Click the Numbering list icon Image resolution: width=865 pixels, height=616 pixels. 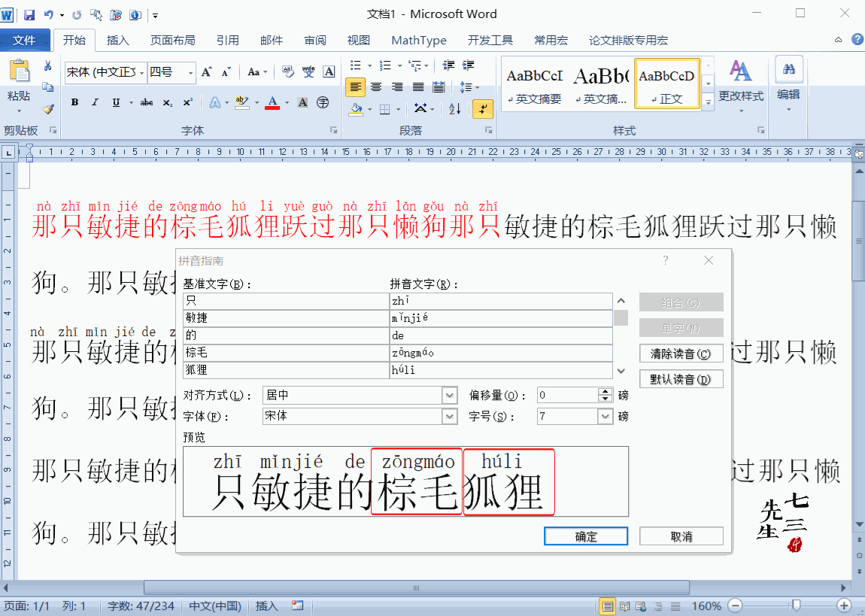[386, 65]
